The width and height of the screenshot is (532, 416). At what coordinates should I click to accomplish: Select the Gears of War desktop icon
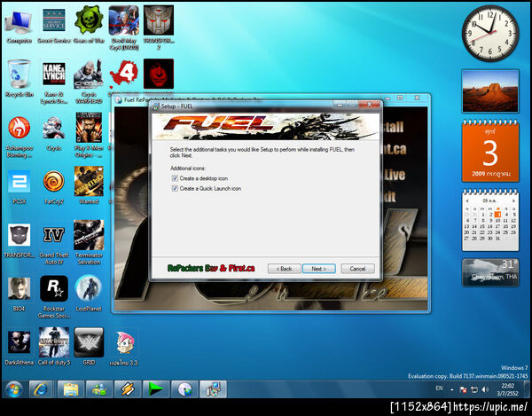(x=89, y=26)
